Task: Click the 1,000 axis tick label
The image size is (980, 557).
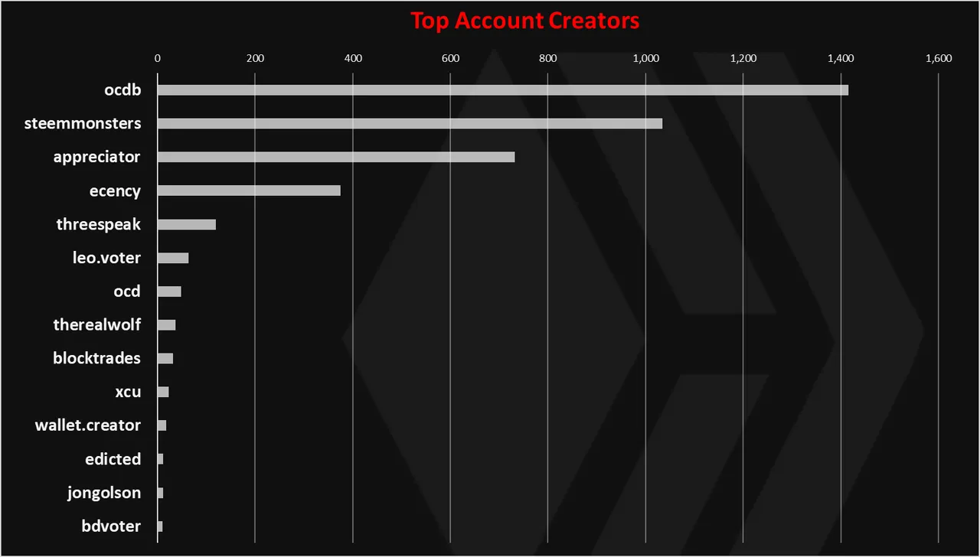Action: (645, 58)
